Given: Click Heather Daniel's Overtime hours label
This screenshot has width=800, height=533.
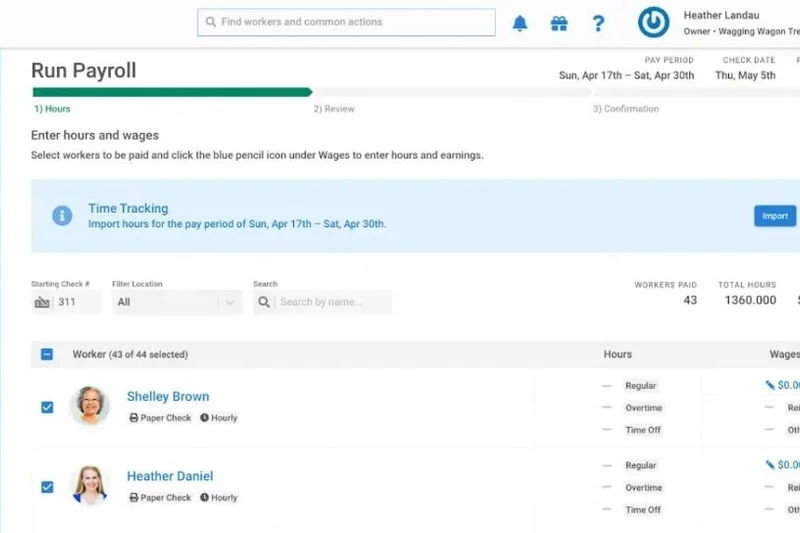Looking at the screenshot, I should [643, 488].
